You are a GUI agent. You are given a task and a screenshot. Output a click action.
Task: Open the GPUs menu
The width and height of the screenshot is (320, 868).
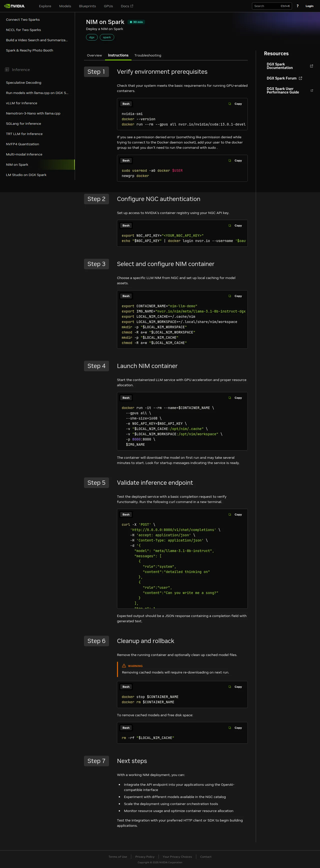coord(108,6)
